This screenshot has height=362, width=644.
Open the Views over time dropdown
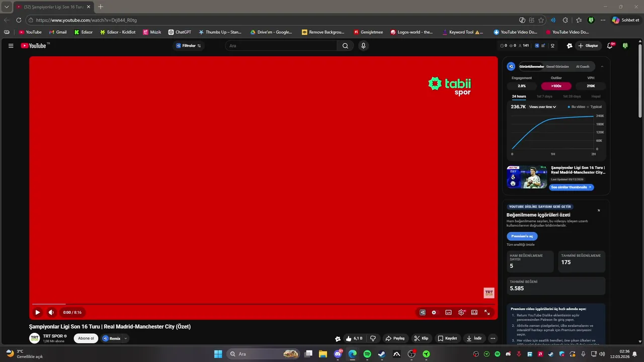(542, 107)
